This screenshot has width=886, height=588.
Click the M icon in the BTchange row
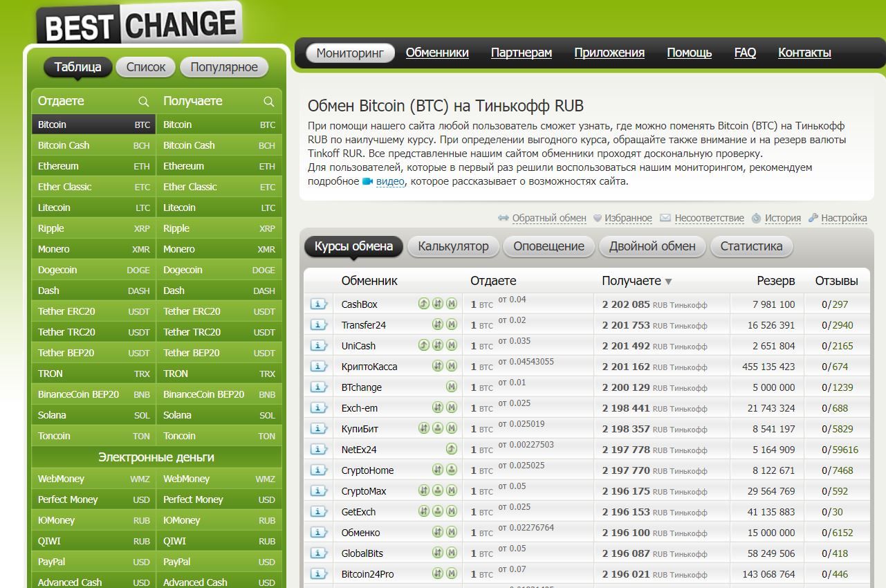coord(452,387)
